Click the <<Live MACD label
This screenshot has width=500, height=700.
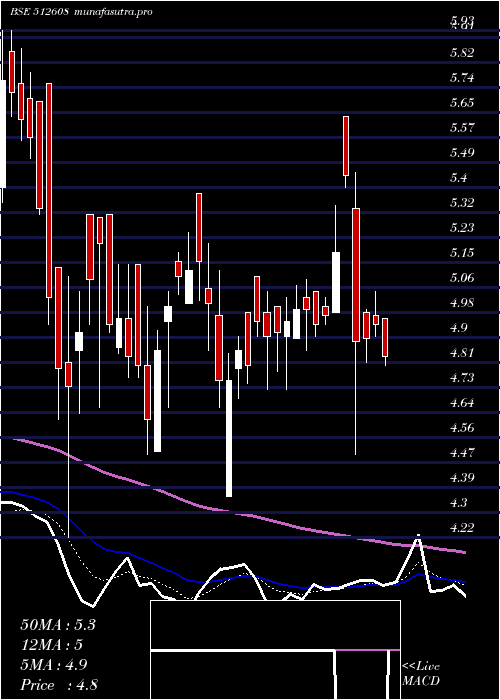coord(421,674)
